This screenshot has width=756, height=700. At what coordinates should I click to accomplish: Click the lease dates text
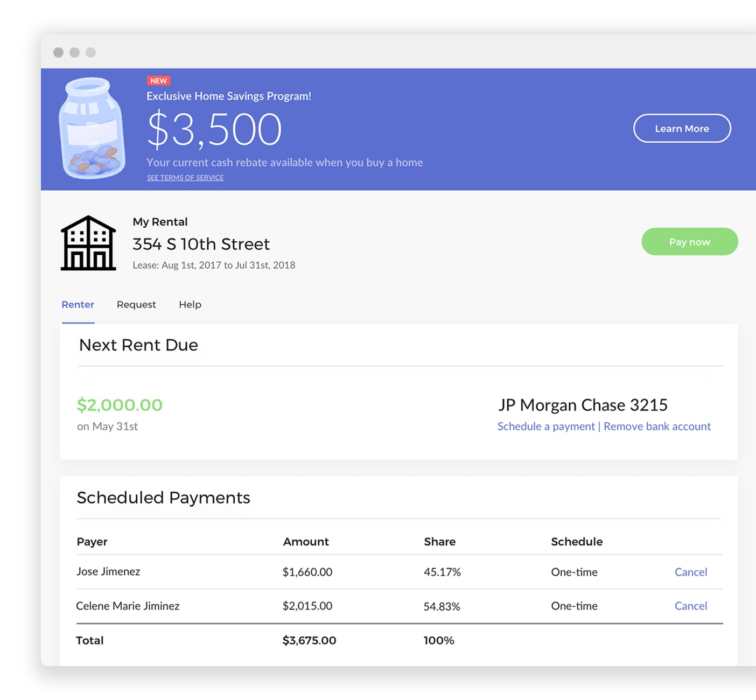[214, 265]
